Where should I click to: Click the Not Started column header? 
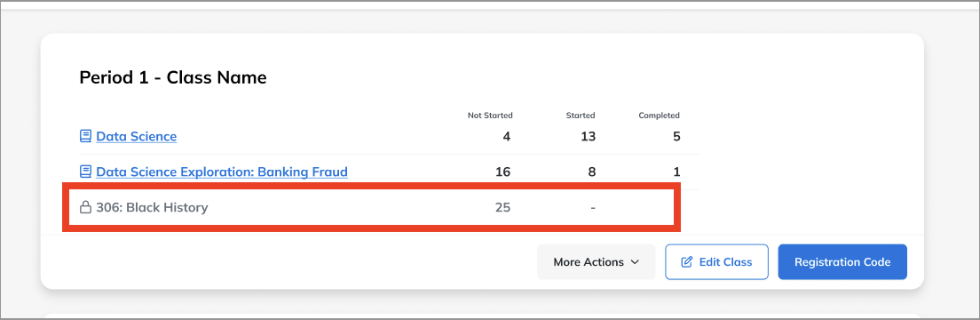(x=490, y=116)
